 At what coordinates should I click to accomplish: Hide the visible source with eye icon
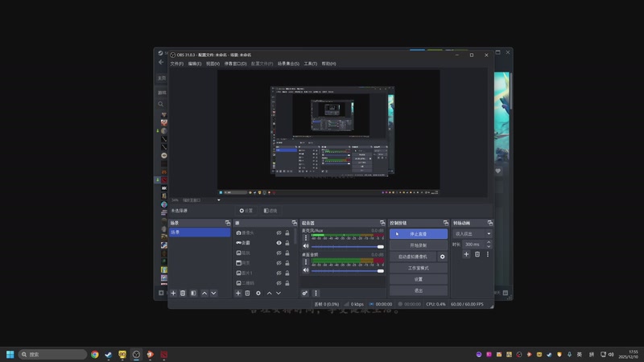(279, 243)
